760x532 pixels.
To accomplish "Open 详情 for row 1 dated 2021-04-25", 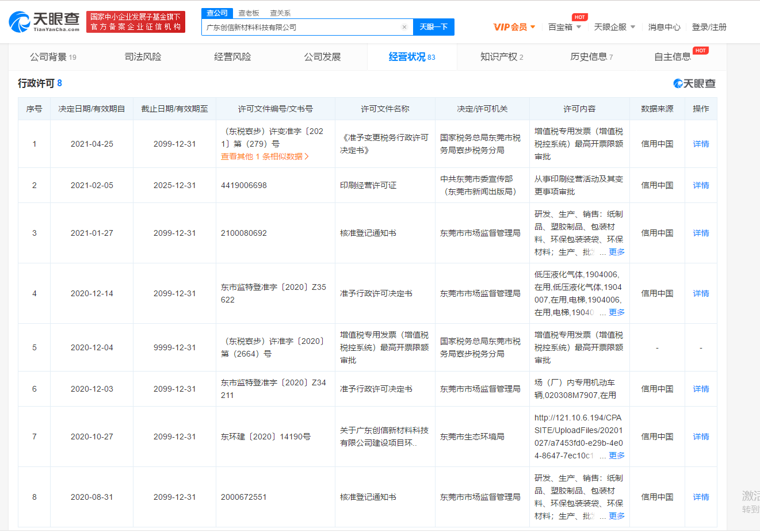I will (x=701, y=144).
